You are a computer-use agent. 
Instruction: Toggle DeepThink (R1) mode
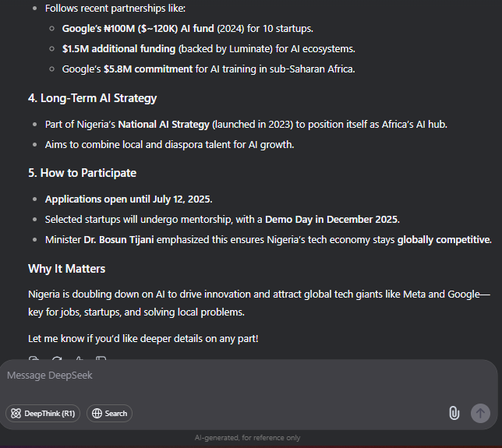[x=43, y=414]
